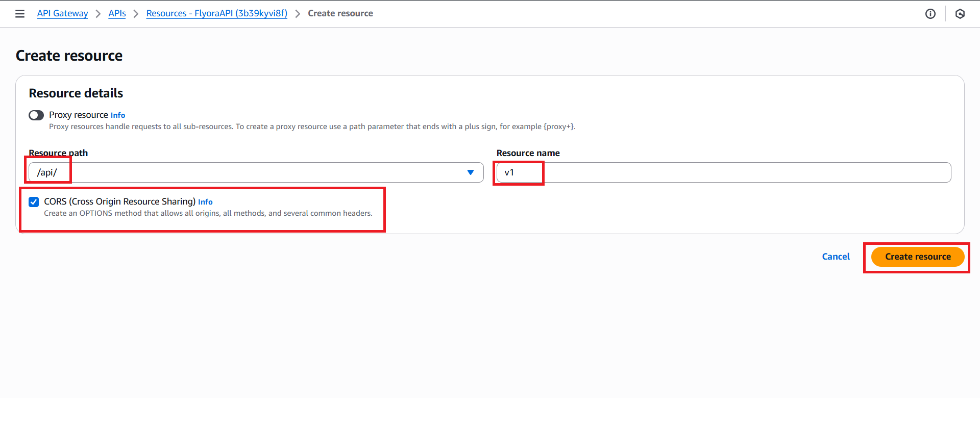Screen dimensions: 980x431
Task: Open Info link beside CORS option
Action: click(x=205, y=202)
